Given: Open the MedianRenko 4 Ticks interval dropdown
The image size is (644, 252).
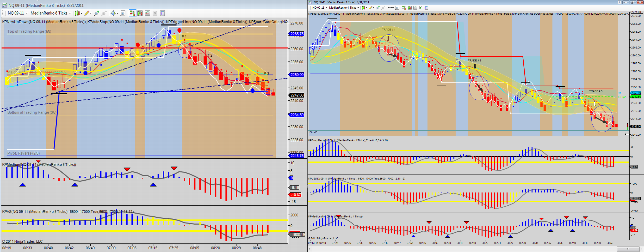Looking at the screenshot, I should coord(344,8).
